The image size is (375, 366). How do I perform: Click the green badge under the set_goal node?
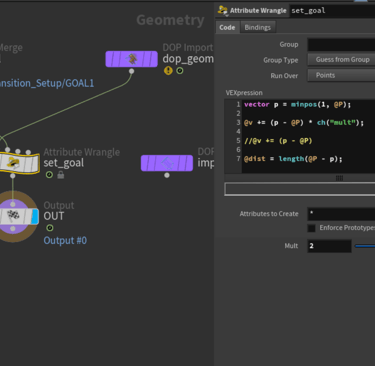pyautogui.click(x=49, y=175)
